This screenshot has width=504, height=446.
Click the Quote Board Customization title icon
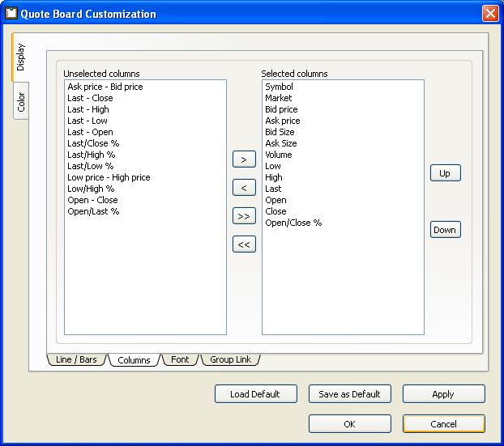11,13
